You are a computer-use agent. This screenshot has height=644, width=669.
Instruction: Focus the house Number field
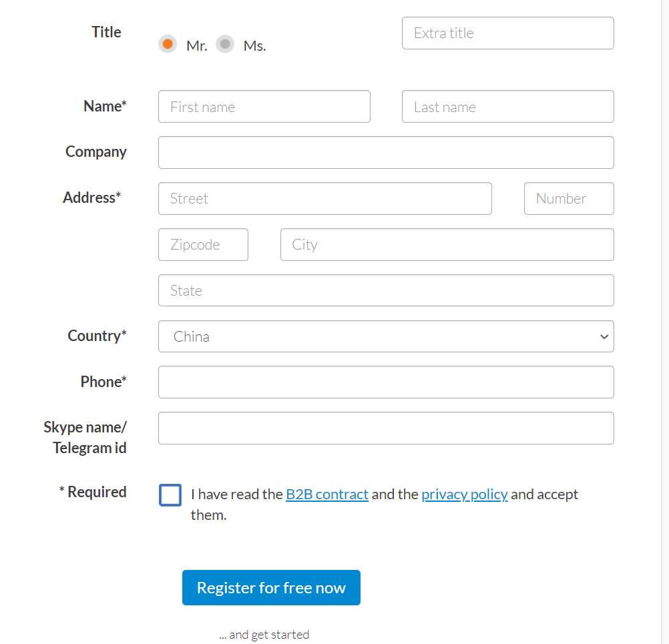coord(569,199)
